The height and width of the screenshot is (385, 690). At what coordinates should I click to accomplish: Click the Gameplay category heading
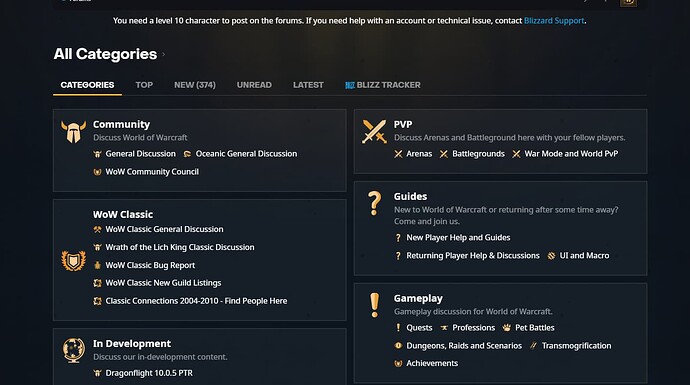(x=418, y=298)
